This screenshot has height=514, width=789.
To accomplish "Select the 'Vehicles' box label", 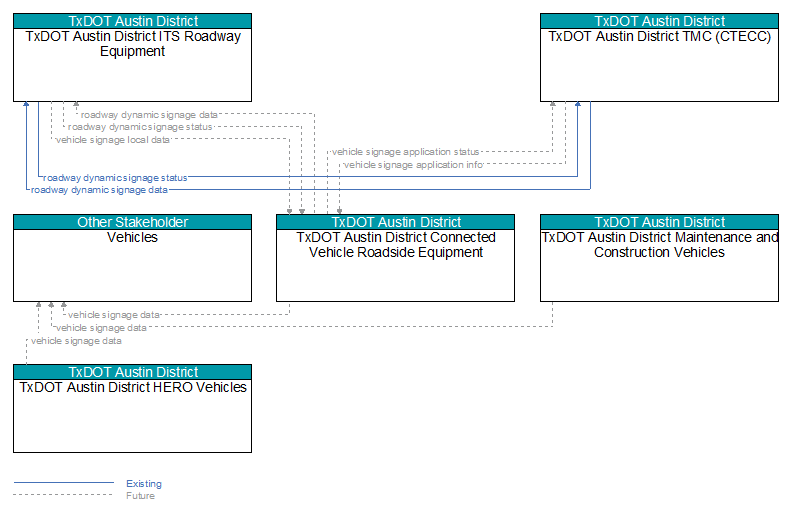I will click(x=132, y=237).
